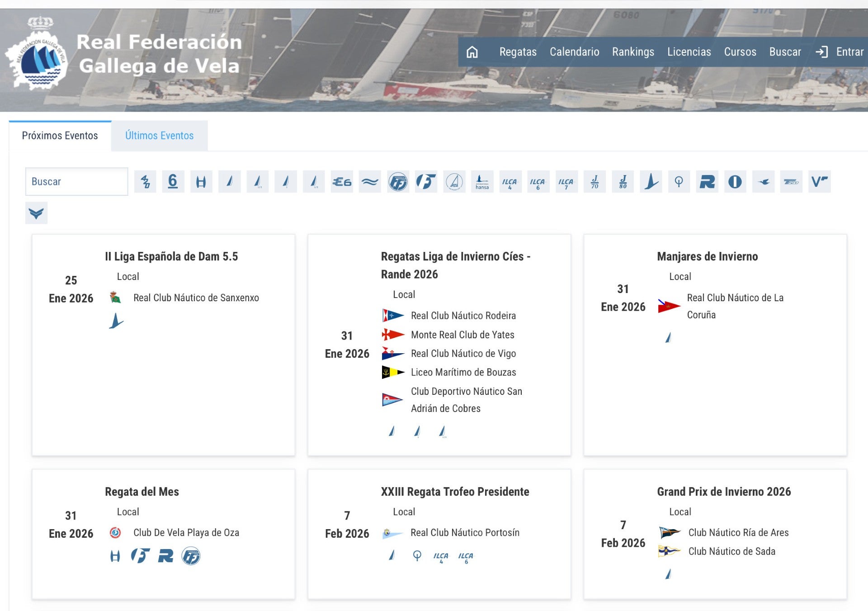Select the Hansa class filter icon

click(482, 182)
